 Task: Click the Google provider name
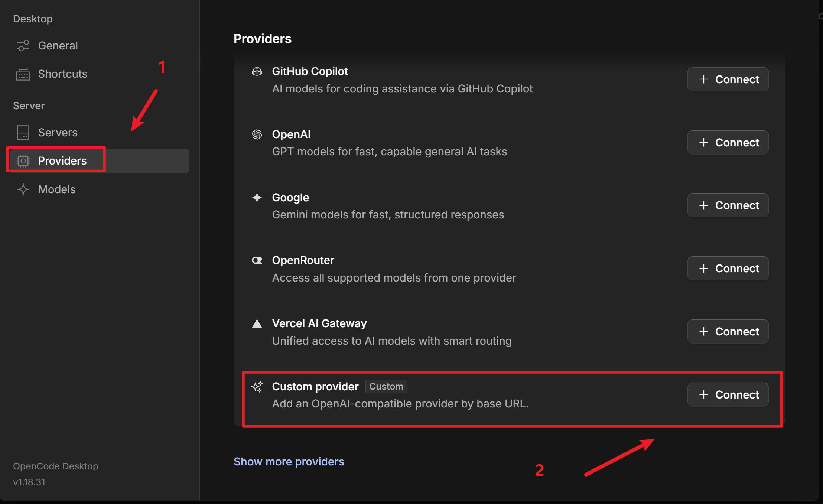290,198
